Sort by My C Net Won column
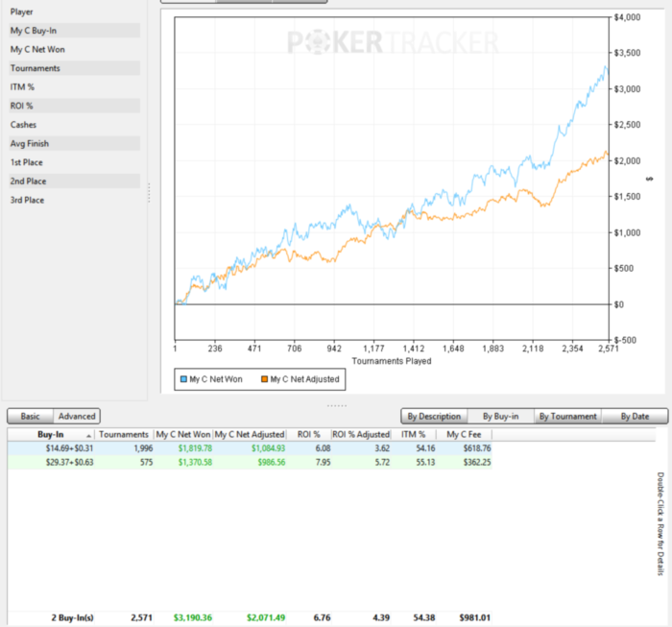 click(183, 435)
